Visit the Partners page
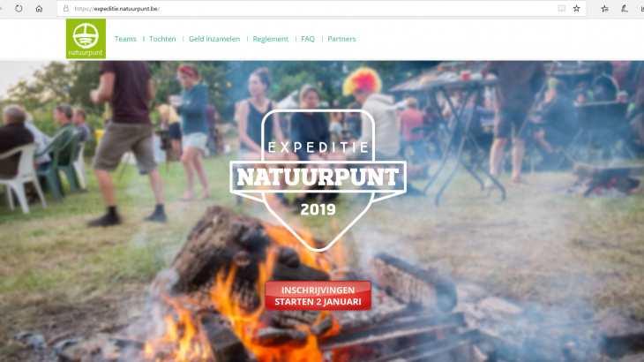The height and width of the screenshot is (362, 644). click(x=341, y=39)
